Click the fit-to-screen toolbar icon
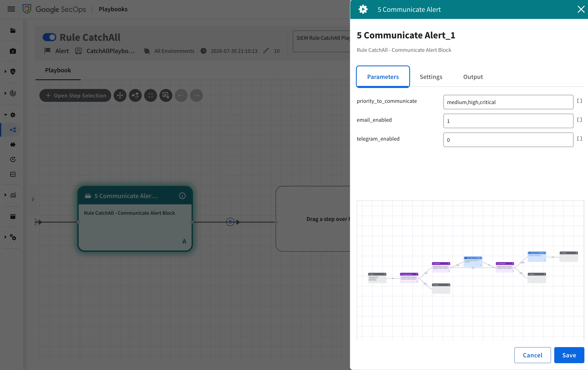This screenshot has width=588, height=370. [x=150, y=95]
